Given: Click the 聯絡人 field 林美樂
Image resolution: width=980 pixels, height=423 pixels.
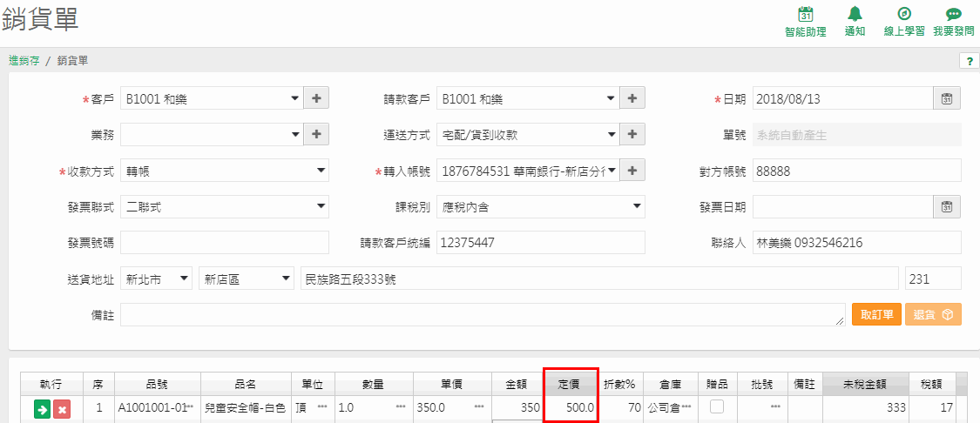Looking at the screenshot, I should [x=857, y=243].
